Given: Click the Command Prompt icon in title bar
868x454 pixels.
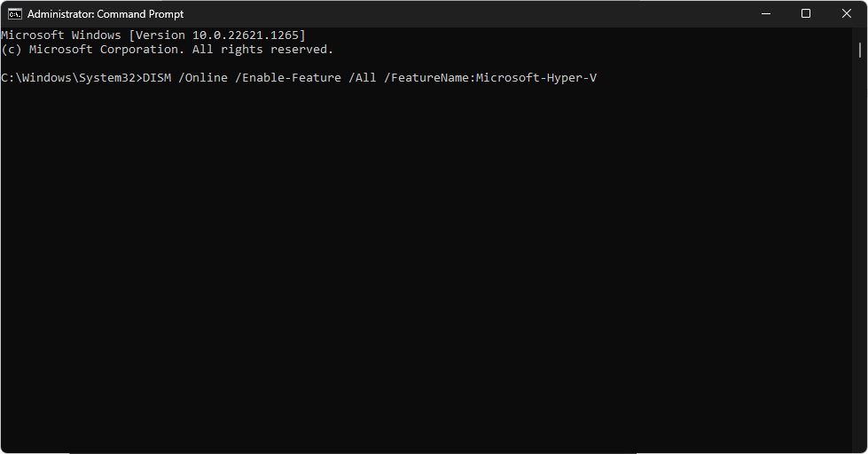Looking at the screenshot, I should click(15, 14).
